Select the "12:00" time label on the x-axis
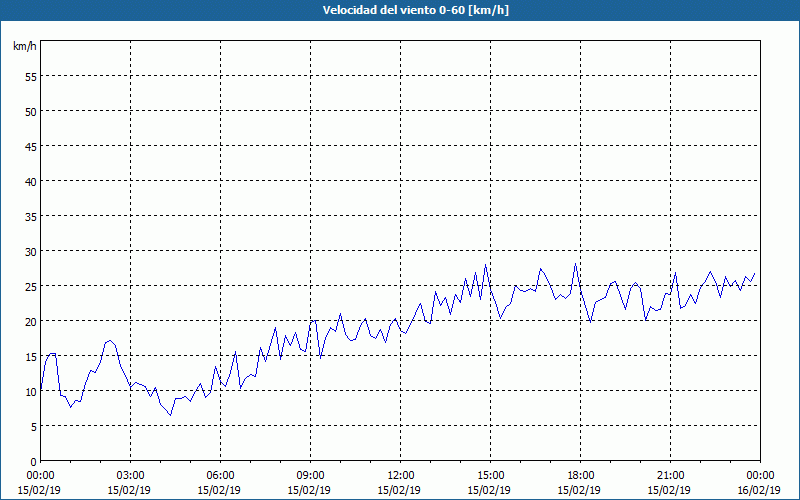The image size is (800, 500). [x=401, y=476]
